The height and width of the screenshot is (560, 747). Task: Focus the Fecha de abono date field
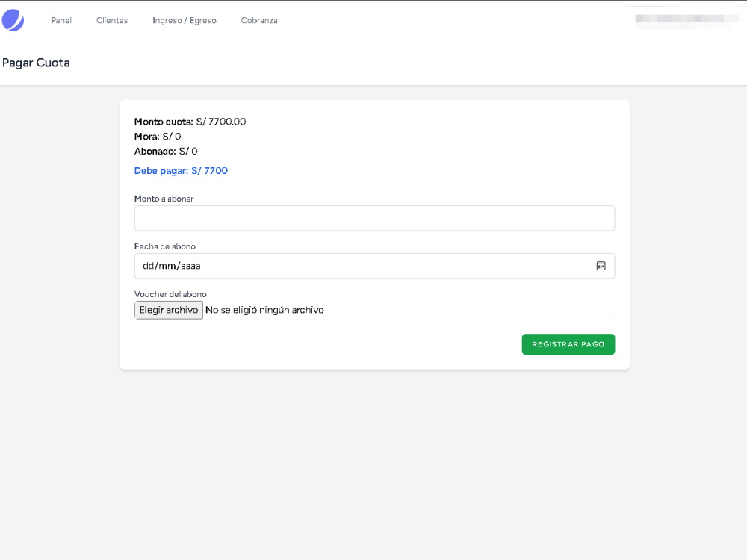click(x=374, y=266)
